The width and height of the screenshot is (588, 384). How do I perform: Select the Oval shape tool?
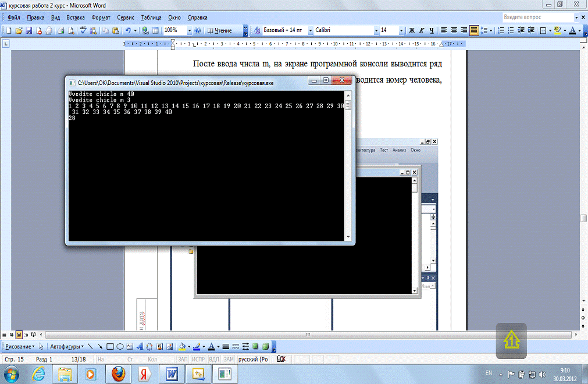(119, 346)
